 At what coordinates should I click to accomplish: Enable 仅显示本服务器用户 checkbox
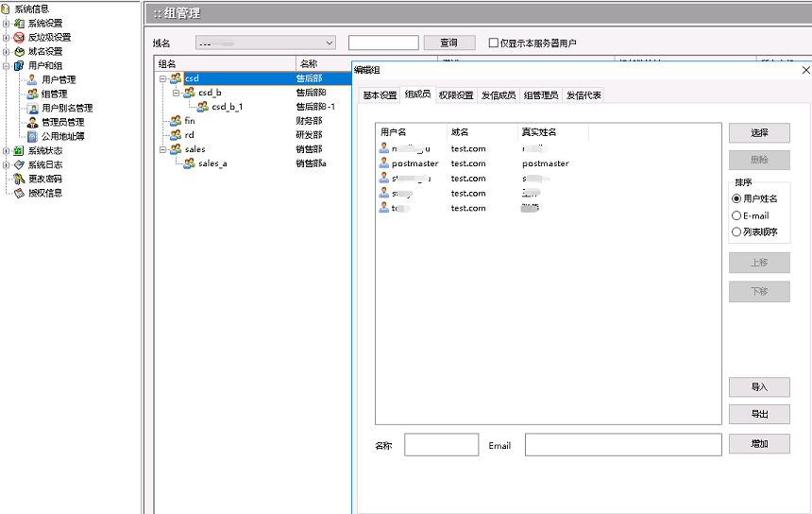[494, 43]
